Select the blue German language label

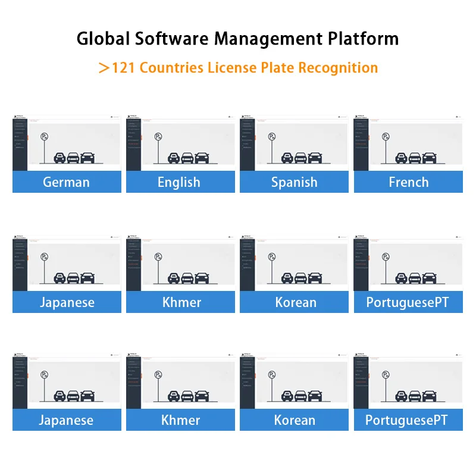(67, 182)
